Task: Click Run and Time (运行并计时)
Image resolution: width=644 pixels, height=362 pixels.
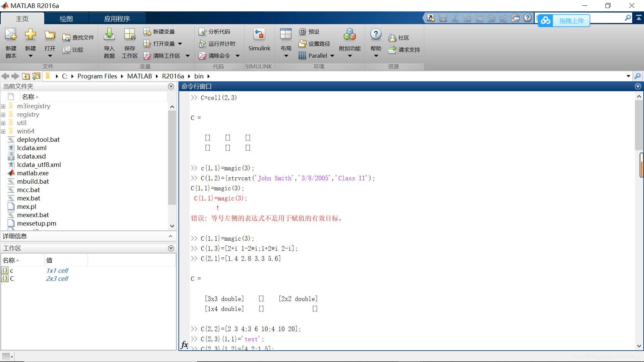Action: pyautogui.click(x=217, y=44)
